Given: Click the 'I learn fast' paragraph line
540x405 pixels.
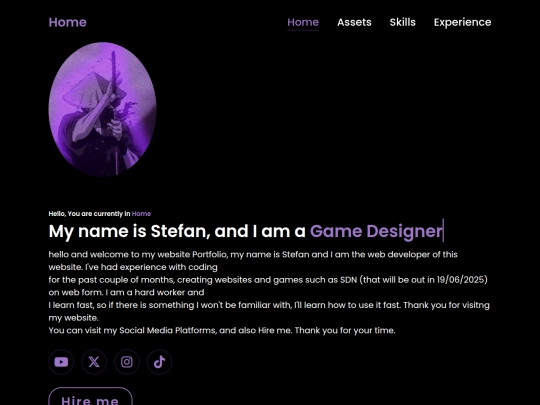Looking at the screenshot, I should (x=269, y=305).
